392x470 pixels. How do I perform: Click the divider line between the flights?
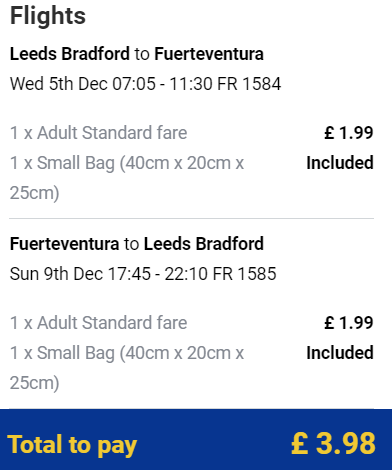coord(192,219)
